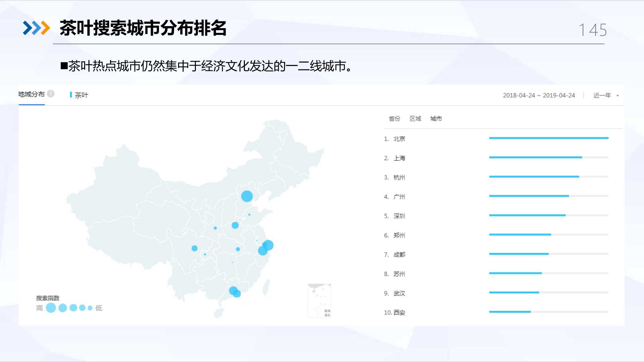Click the slide title 茶叶搜索城市分布排名
The height and width of the screenshot is (362, 644).
click(x=143, y=28)
